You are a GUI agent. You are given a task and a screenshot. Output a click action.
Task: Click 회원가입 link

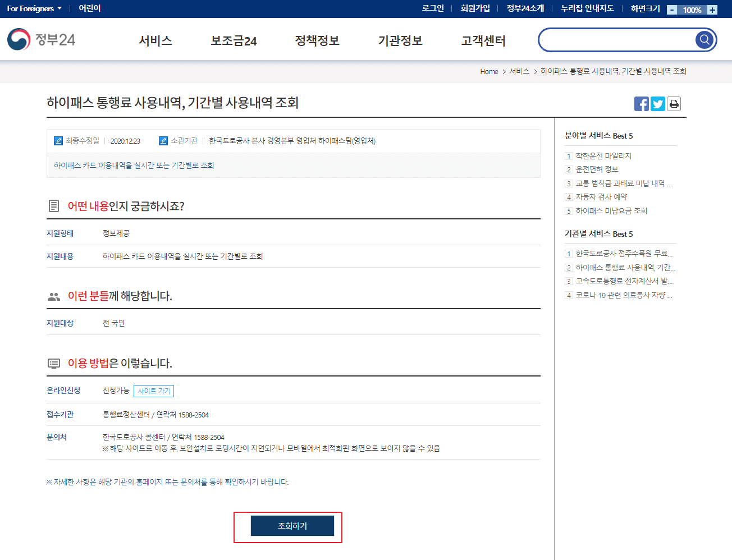(475, 8)
